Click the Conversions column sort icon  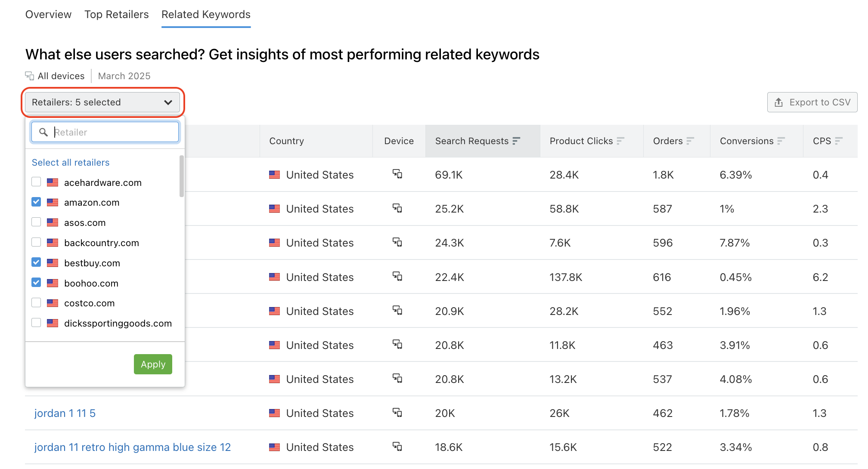tap(781, 141)
